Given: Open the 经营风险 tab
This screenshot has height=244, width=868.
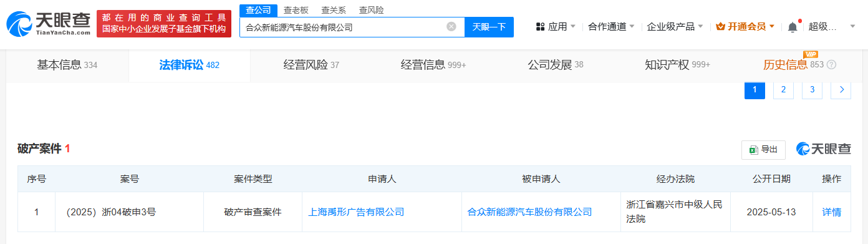Looking at the screenshot, I should tap(311, 65).
